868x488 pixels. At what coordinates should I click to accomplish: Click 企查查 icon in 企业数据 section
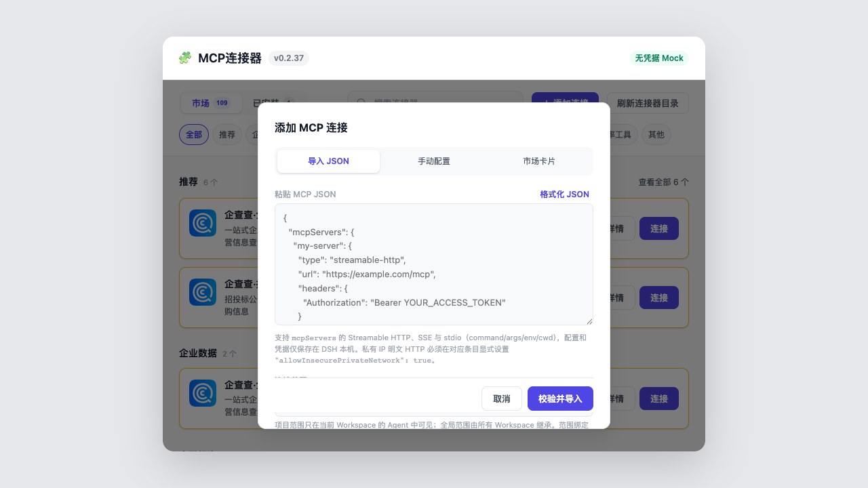203,393
